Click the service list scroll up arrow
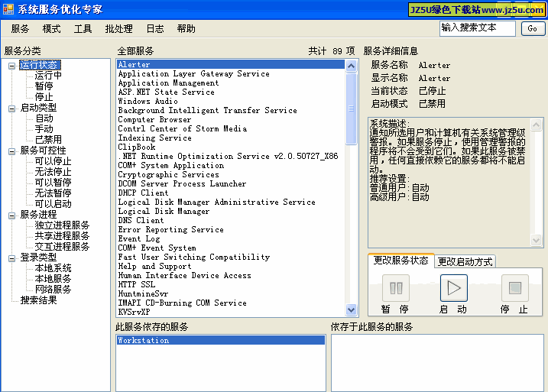 pyautogui.click(x=351, y=66)
